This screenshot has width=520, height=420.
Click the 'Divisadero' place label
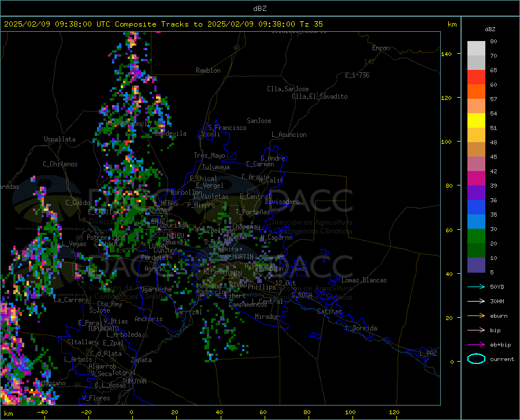coord(282,202)
